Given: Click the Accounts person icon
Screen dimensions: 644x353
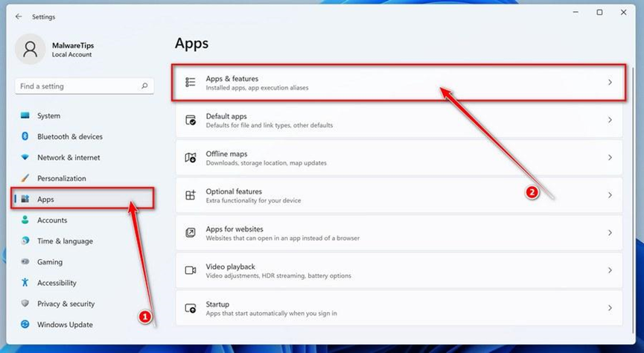Looking at the screenshot, I should click(x=25, y=220).
